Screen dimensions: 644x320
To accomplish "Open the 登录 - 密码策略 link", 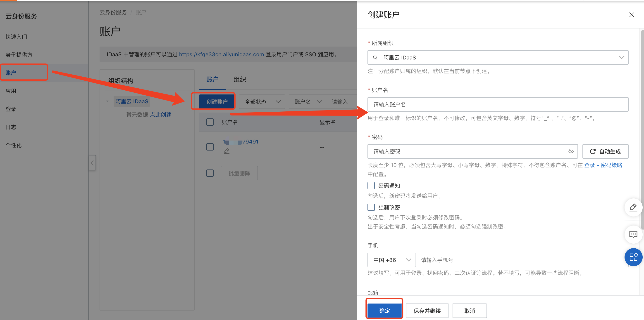I will tap(603, 165).
